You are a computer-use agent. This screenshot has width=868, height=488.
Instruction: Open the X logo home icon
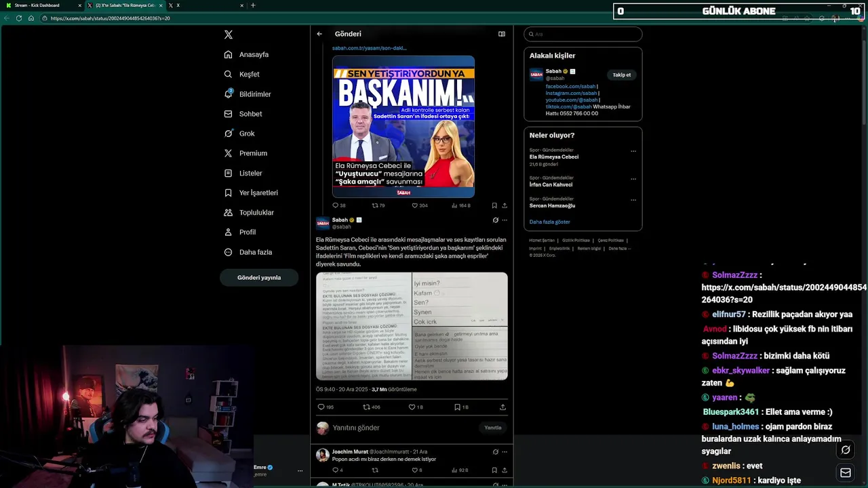pyautogui.click(x=229, y=35)
